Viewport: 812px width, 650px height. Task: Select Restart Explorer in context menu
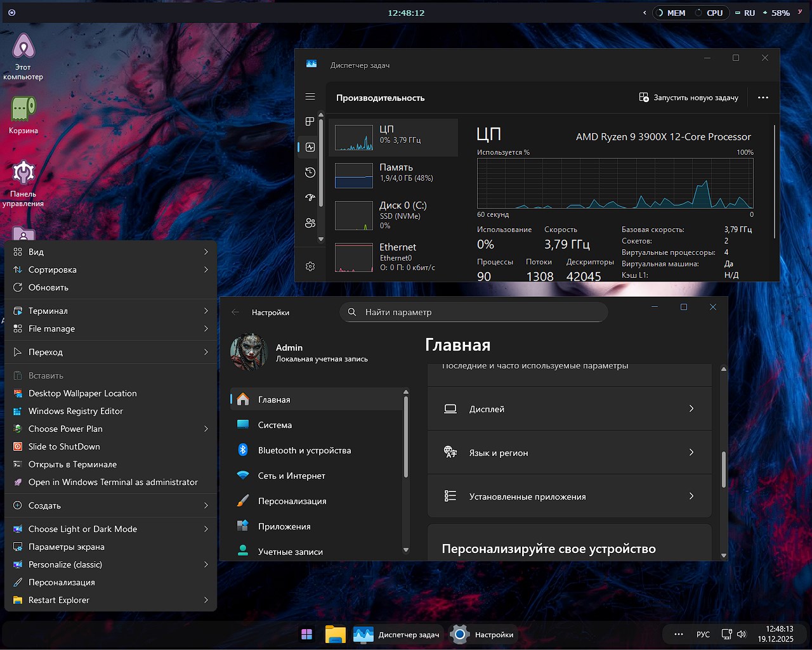point(58,600)
